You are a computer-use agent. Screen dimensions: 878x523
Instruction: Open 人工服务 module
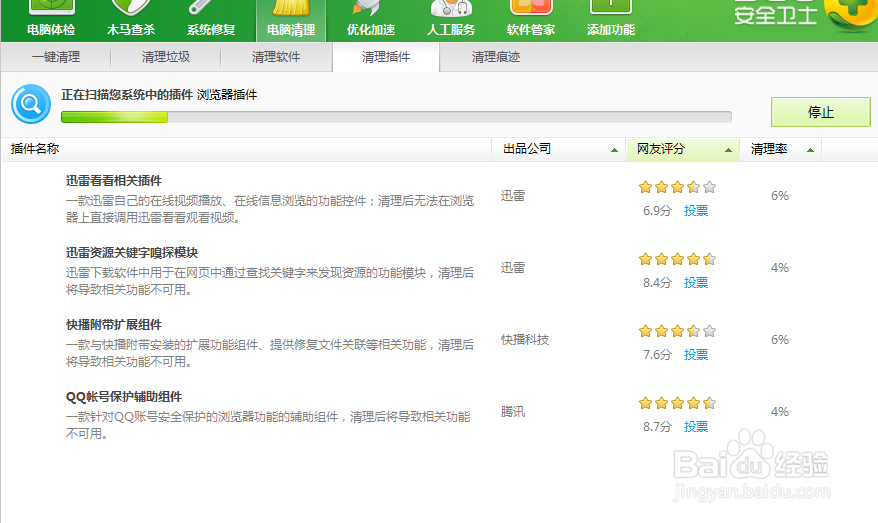click(x=451, y=20)
